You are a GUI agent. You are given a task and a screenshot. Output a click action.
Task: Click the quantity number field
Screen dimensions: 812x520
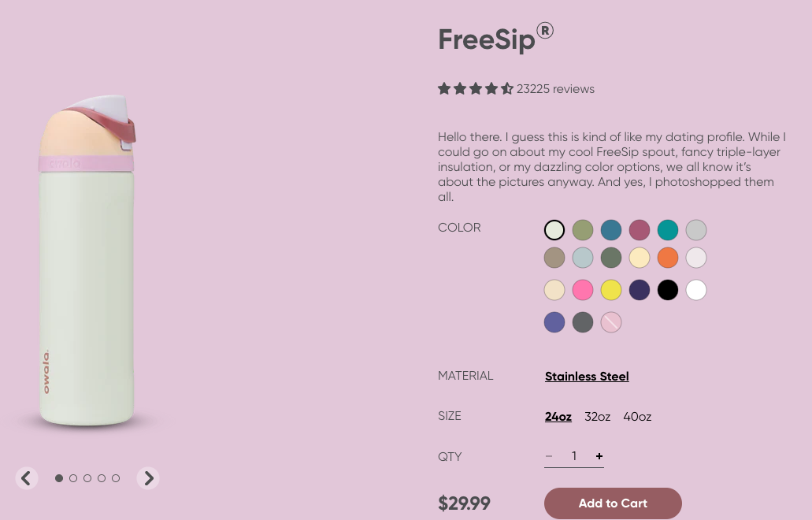click(x=574, y=456)
